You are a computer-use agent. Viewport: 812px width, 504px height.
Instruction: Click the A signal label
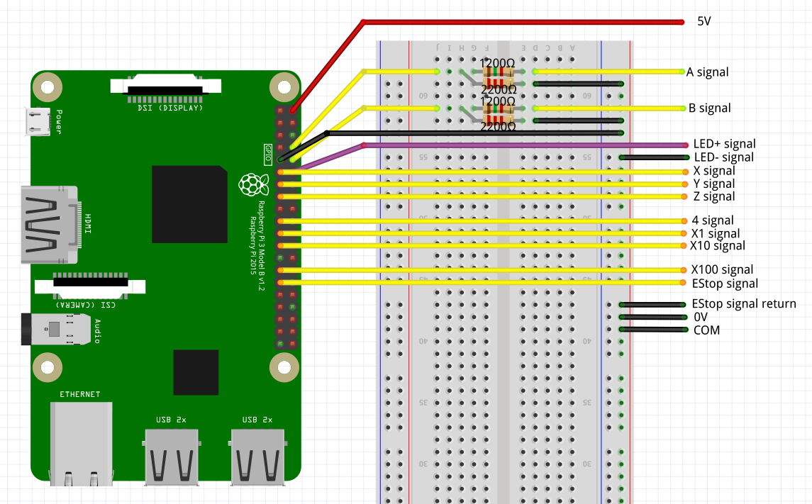point(708,72)
